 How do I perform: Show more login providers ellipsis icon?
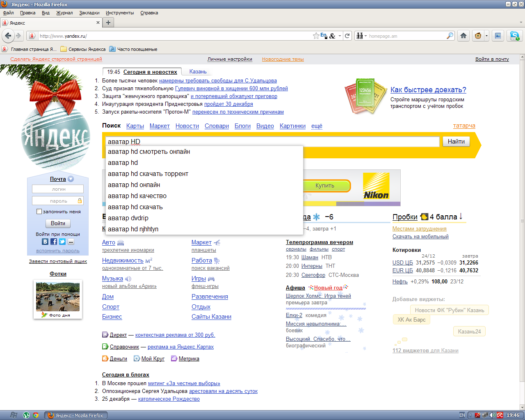click(71, 242)
